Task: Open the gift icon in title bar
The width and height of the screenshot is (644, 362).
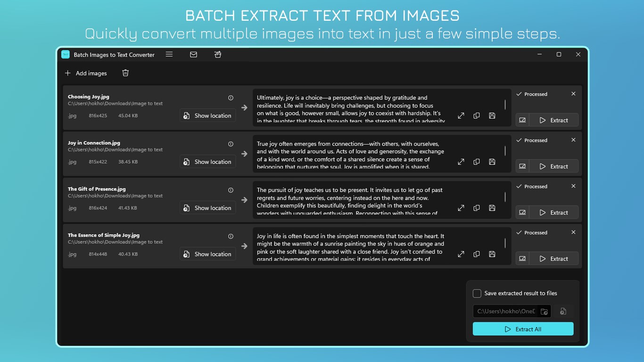Action: 218,54
